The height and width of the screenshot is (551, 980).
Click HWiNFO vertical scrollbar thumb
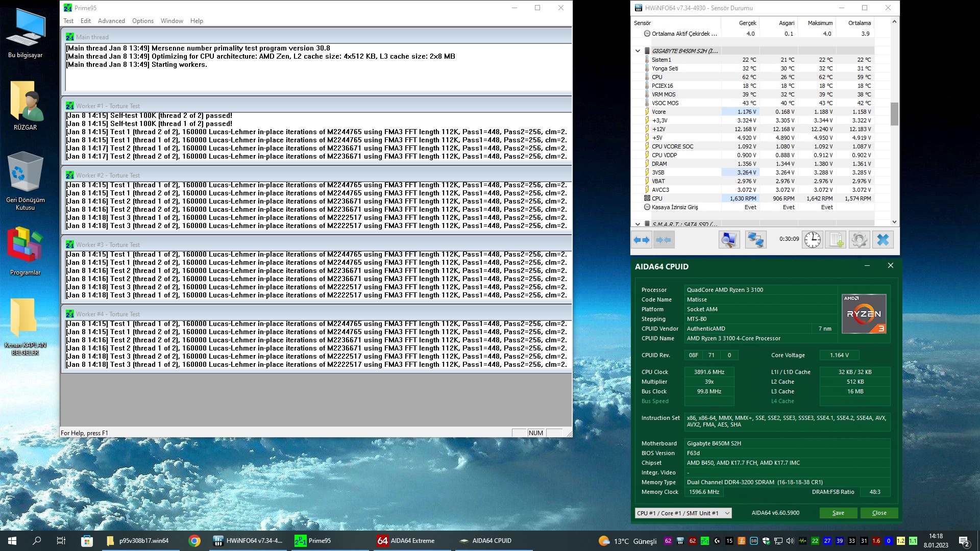coord(894,114)
